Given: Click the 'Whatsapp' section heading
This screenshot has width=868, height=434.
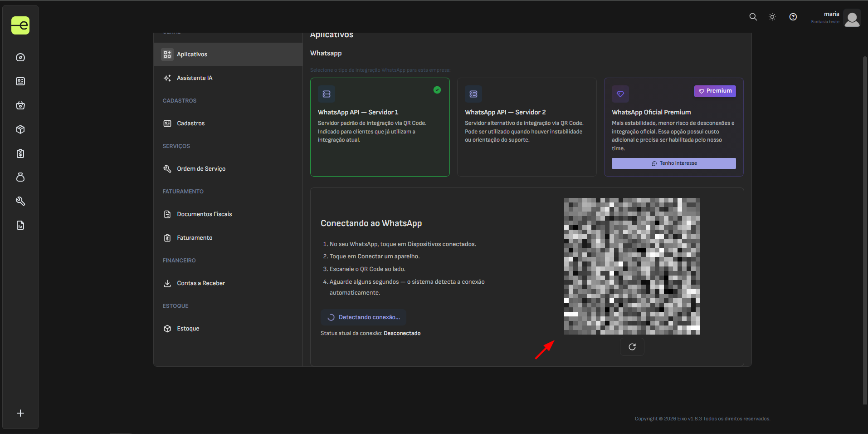Looking at the screenshot, I should coord(326,54).
